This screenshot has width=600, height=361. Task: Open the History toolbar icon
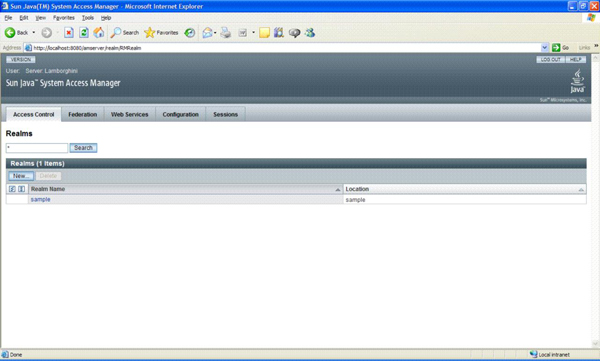point(190,33)
